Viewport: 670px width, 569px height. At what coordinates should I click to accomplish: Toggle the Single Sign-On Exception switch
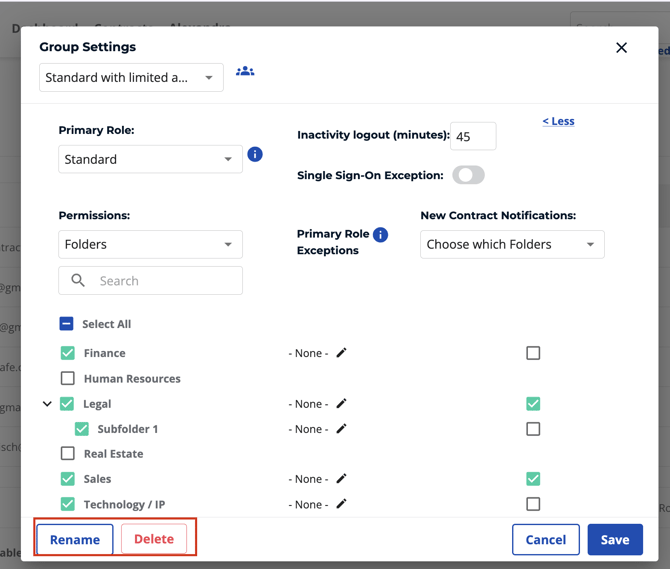tap(468, 175)
